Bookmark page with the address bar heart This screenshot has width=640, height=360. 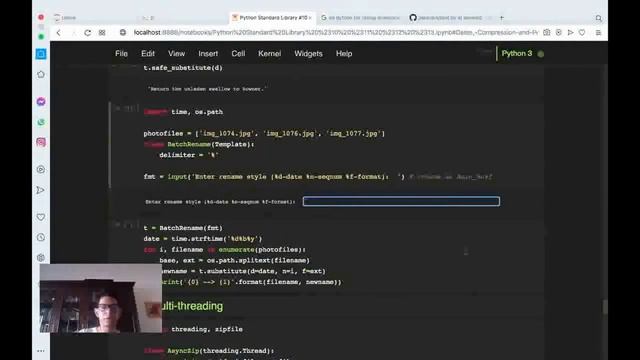(582, 33)
